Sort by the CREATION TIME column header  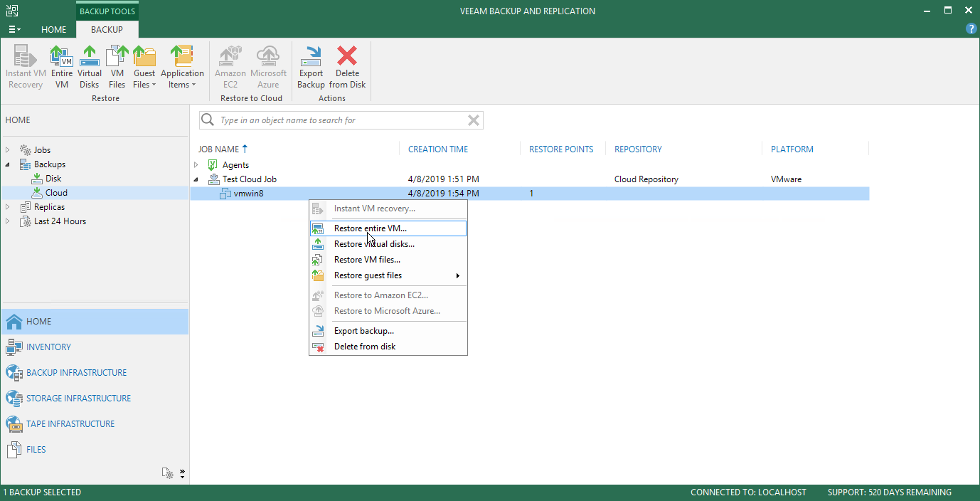point(438,149)
